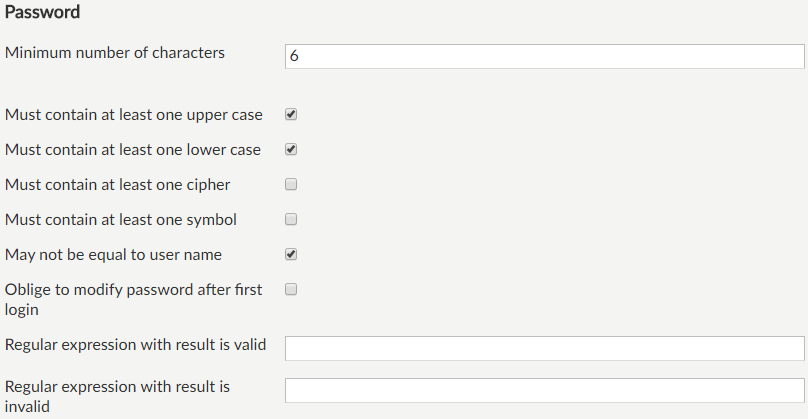
Task: Place cursor on the value 6 in minimum field
Action: tap(294, 57)
